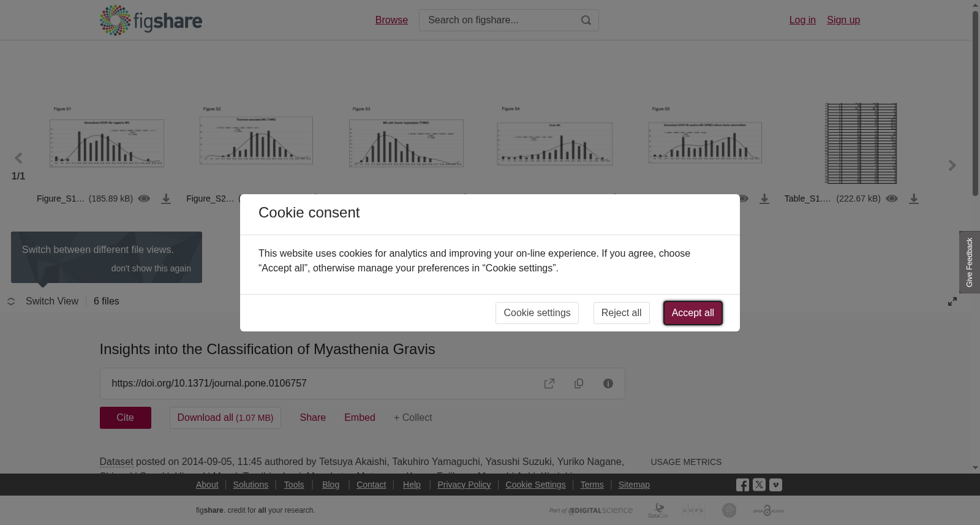Viewport: 980px width, 525px height.
Task: Click the Figure_S1 file name label
Action: [x=61, y=198]
